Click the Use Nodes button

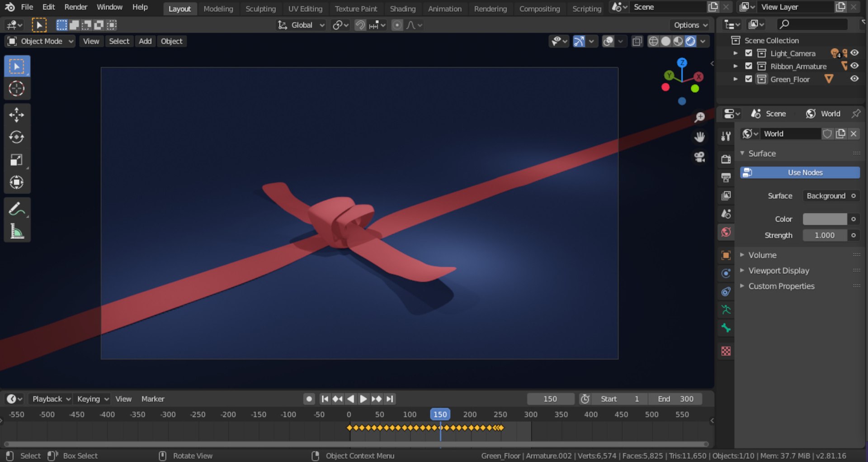click(x=800, y=172)
